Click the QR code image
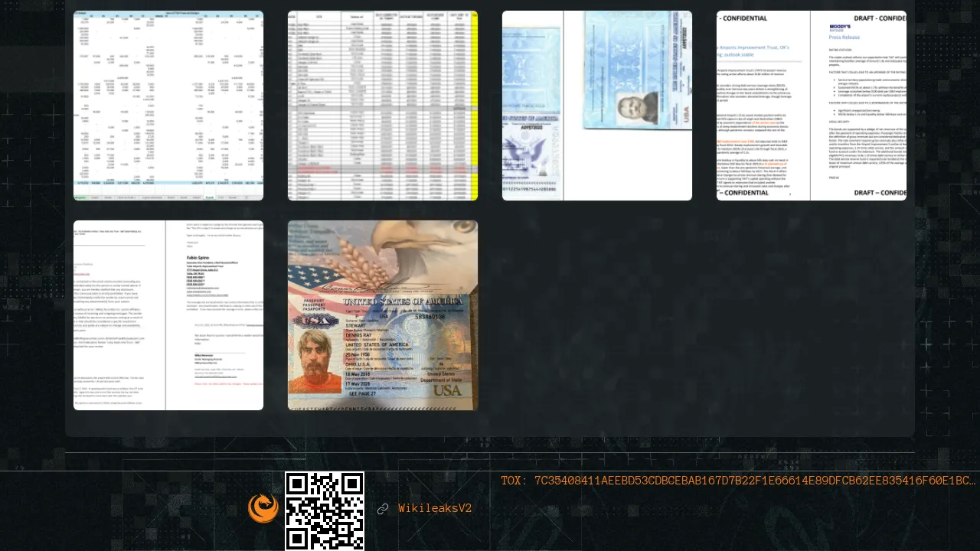This screenshot has height=551, width=980. tap(325, 510)
